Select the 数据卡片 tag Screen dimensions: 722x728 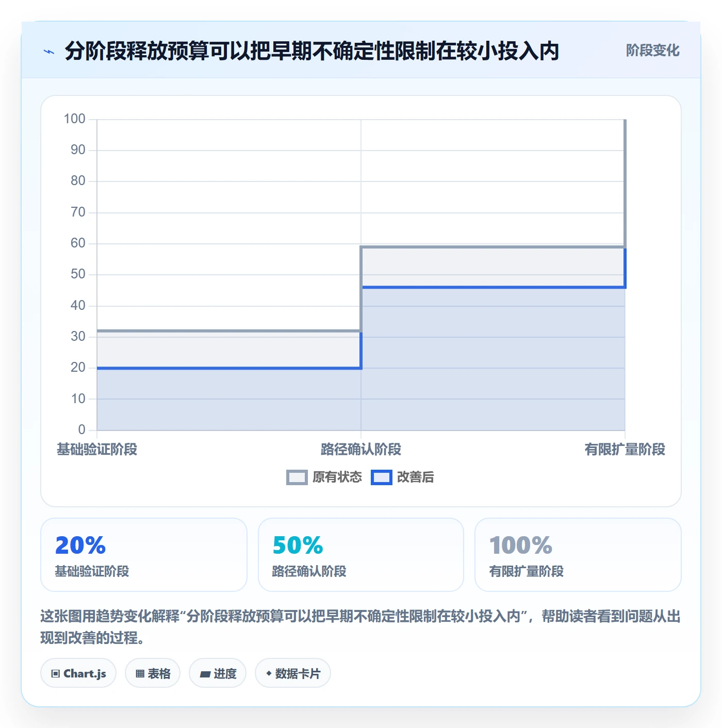coord(293,673)
